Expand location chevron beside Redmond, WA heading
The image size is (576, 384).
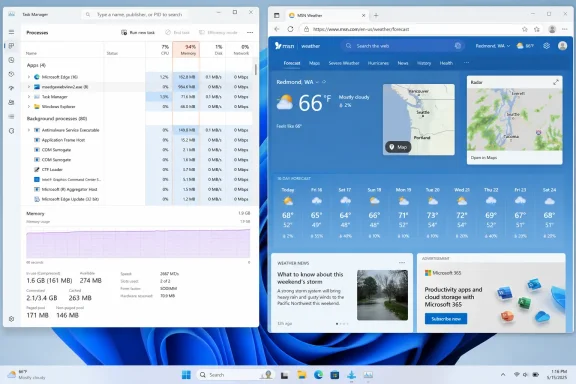pyautogui.click(x=317, y=82)
